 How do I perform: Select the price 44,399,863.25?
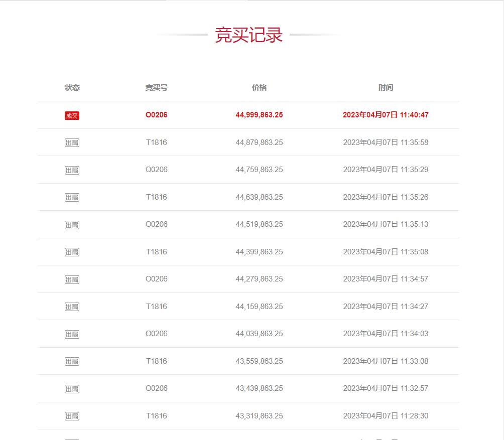pyautogui.click(x=259, y=252)
